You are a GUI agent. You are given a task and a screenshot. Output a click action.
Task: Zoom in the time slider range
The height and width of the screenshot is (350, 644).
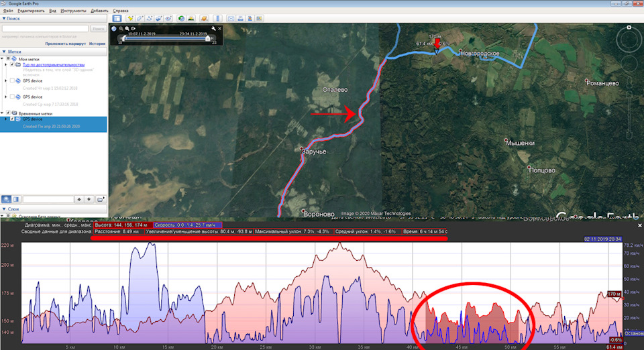click(x=127, y=29)
